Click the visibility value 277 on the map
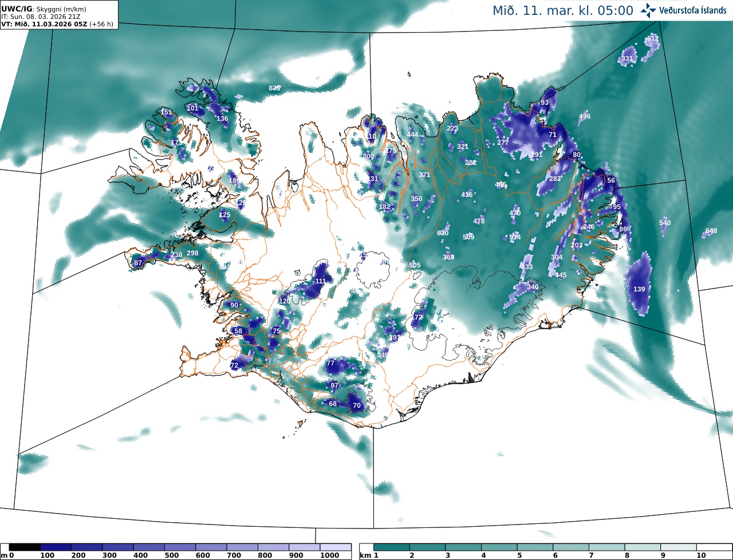Screen dimensions: 733x560 [503, 143]
